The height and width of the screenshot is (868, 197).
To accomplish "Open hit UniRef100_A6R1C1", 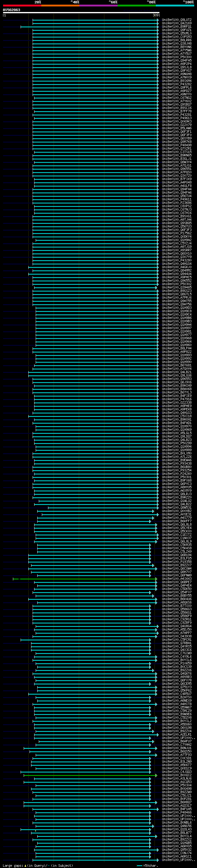I will pyautogui.click(x=176, y=856).
